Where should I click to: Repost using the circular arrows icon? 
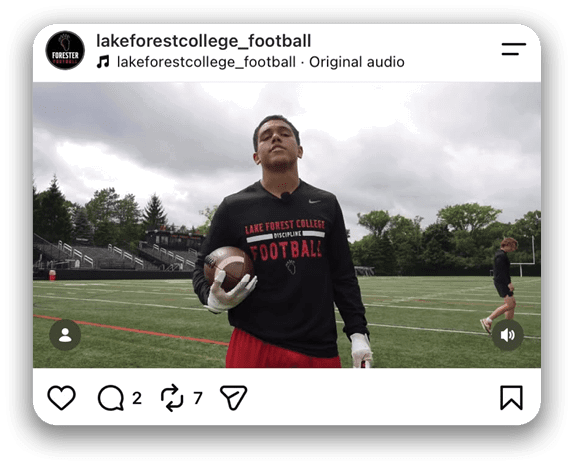[x=172, y=398]
